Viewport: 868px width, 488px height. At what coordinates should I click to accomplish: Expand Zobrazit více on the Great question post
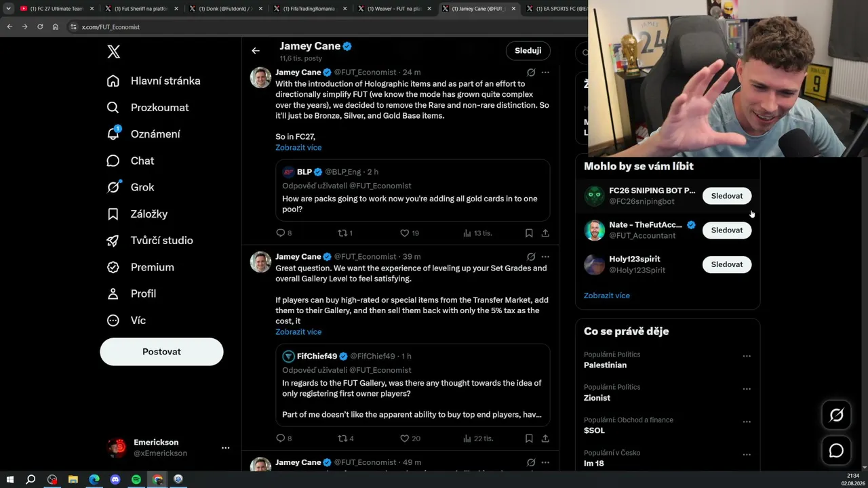[298, 332]
